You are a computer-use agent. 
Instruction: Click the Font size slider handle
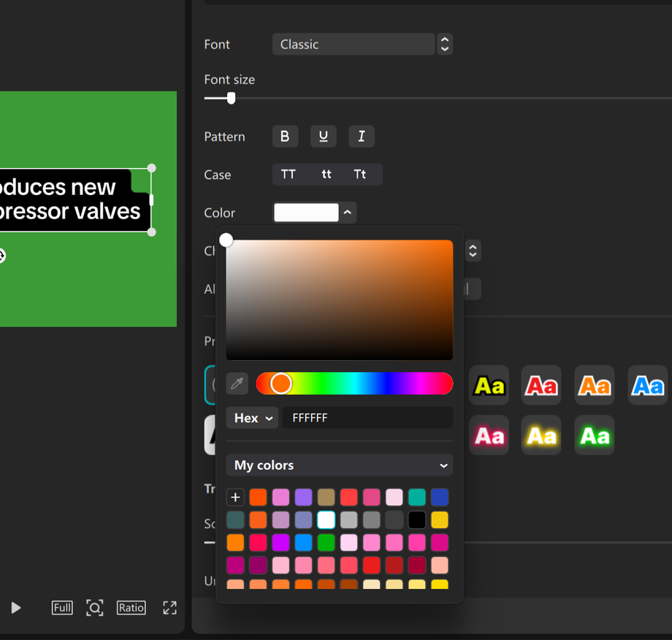(x=231, y=98)
